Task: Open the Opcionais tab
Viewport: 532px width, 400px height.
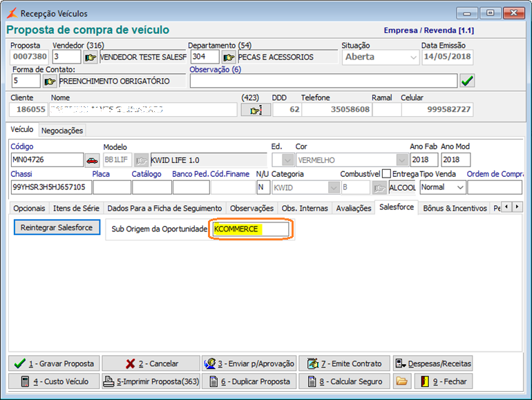Action: click(x=29, y=209)
